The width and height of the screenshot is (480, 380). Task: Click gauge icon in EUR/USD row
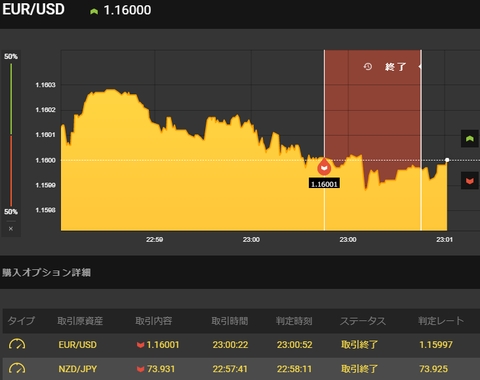pyautogui.click(x=17, y=344)
